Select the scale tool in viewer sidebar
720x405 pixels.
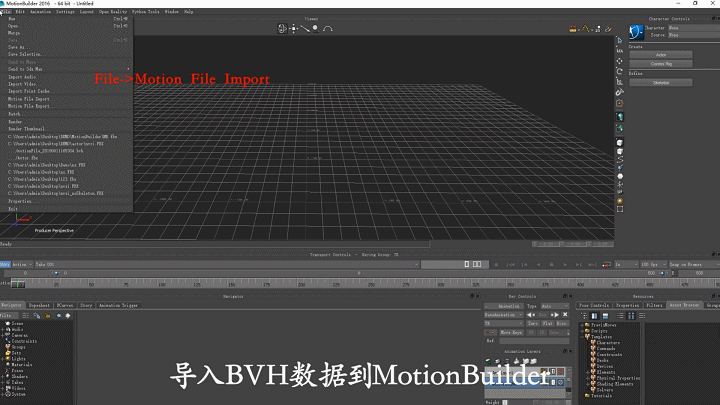tap(619, 82)
